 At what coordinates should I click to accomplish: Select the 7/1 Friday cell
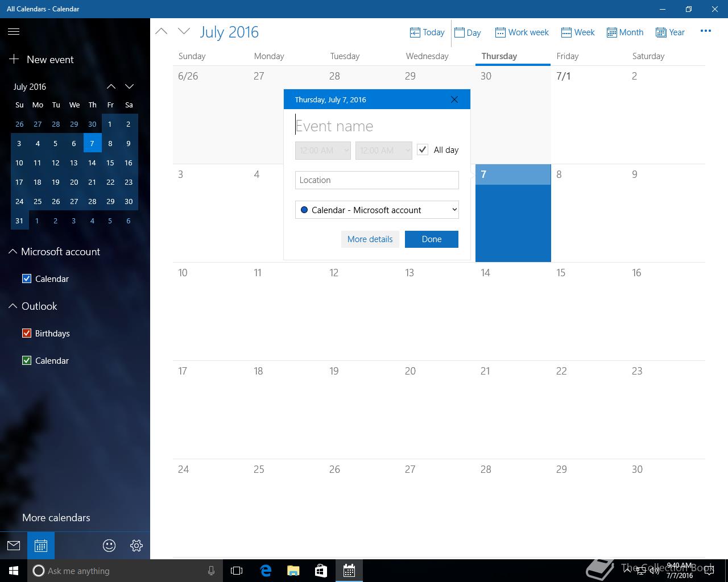pos(589,115)
